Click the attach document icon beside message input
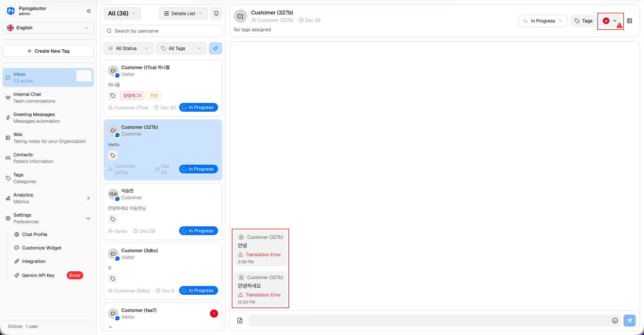 239,320
